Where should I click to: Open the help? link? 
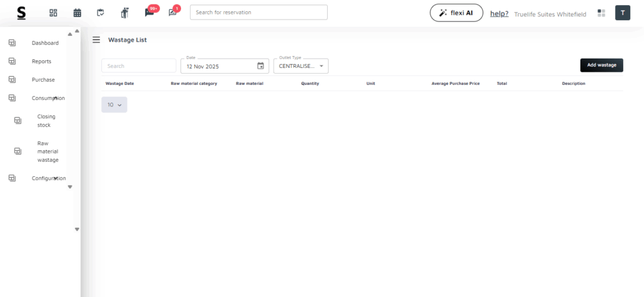(x=499, y=13)
